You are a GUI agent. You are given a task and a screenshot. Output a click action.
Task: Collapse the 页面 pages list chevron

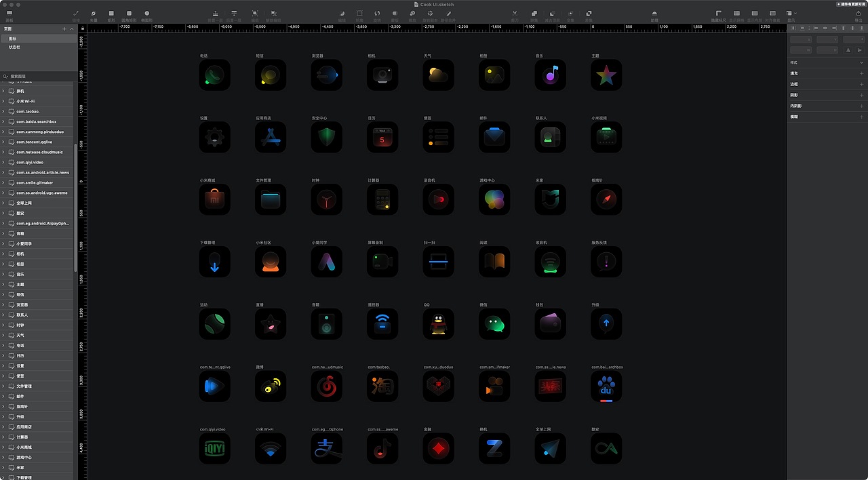72,29
